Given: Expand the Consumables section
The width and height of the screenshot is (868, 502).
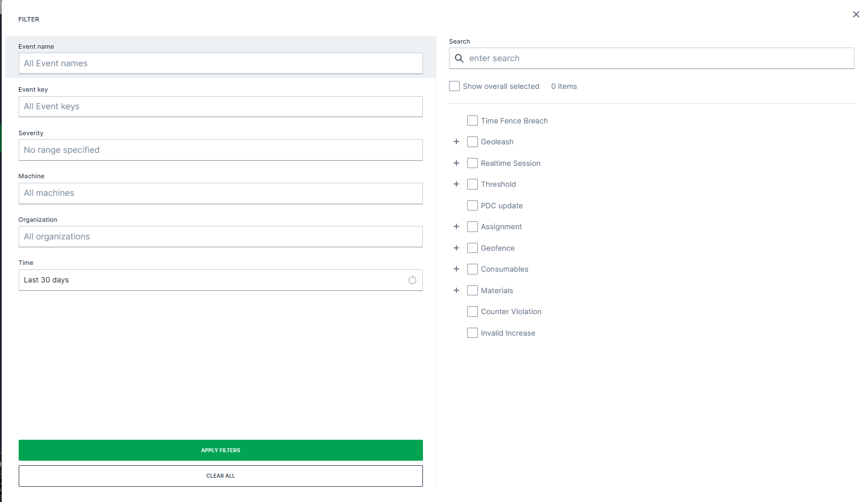Looking at the screenshot, I should click(456, 269).
